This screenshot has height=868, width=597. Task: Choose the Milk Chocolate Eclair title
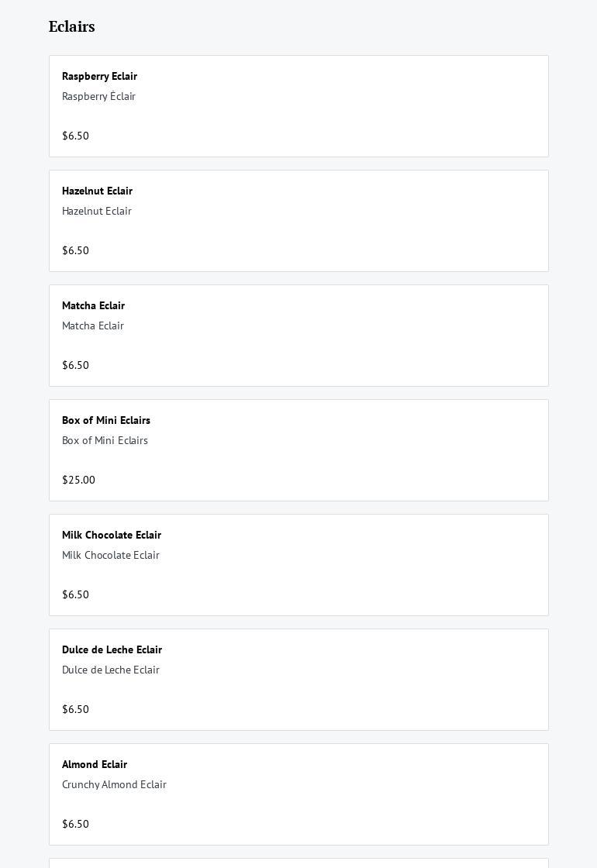(112, 535)
